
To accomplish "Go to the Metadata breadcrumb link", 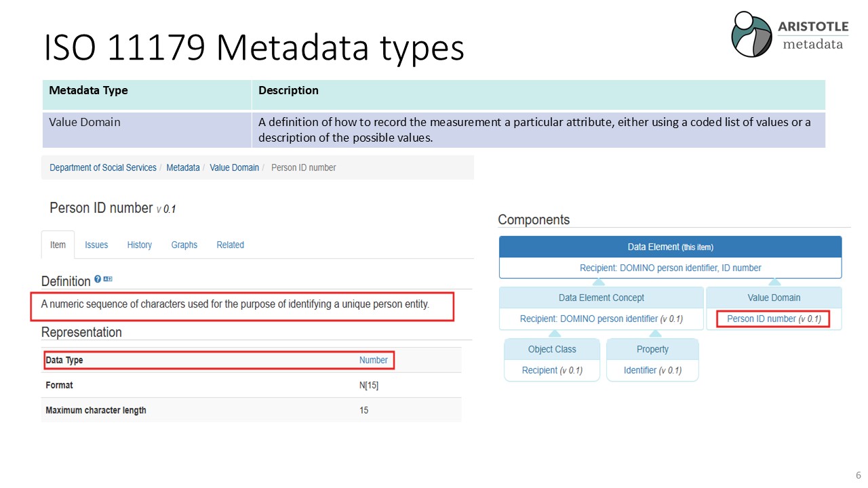I will tap(183, 167).
